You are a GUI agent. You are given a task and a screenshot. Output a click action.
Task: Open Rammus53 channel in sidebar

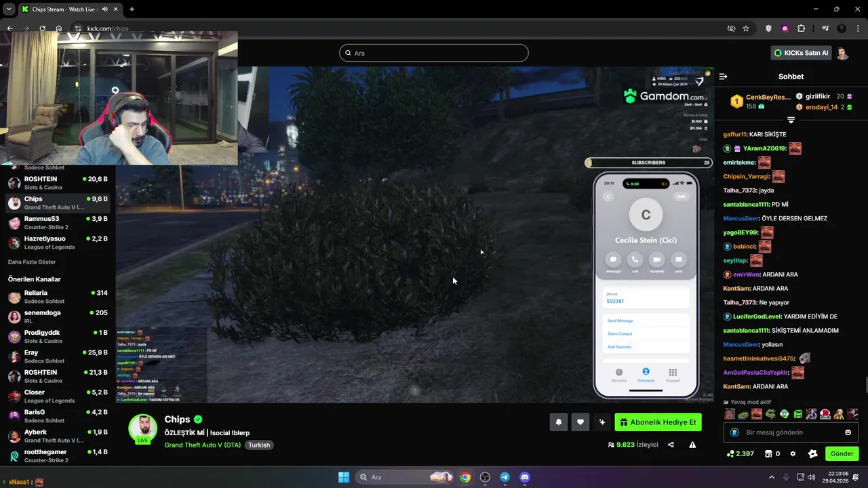(x=58, y=223)
